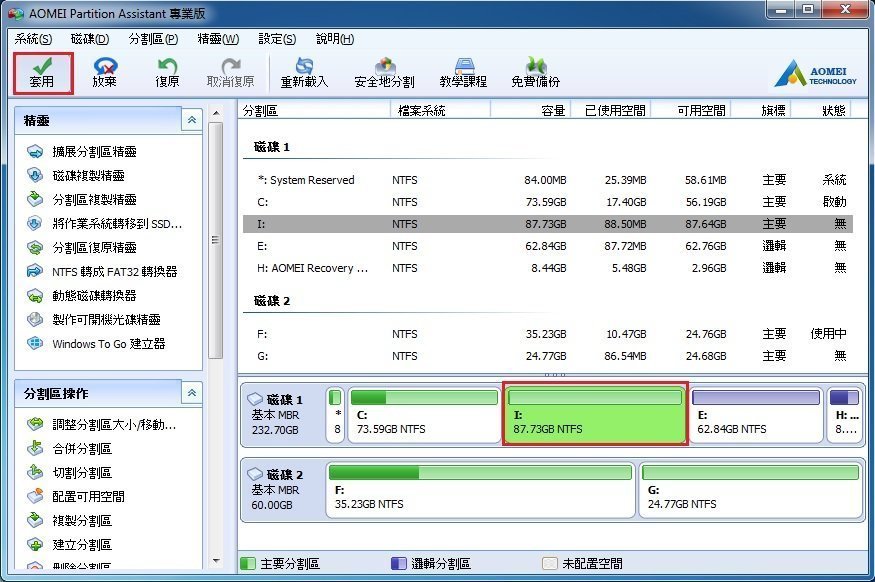Select the H: AOMEI Recovery row
This screenshot has height=582, width=875.
coord(547,268)
